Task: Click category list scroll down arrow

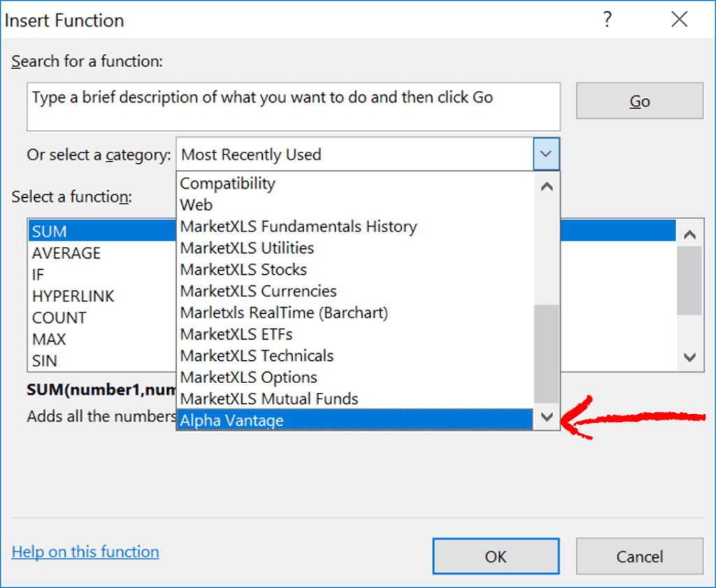Action: pos(547,416)
